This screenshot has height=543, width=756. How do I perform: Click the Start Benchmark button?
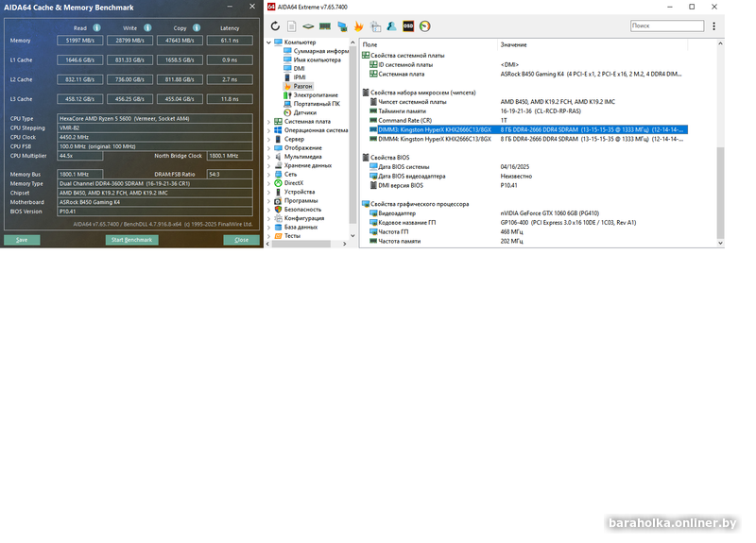click(131, 240)
